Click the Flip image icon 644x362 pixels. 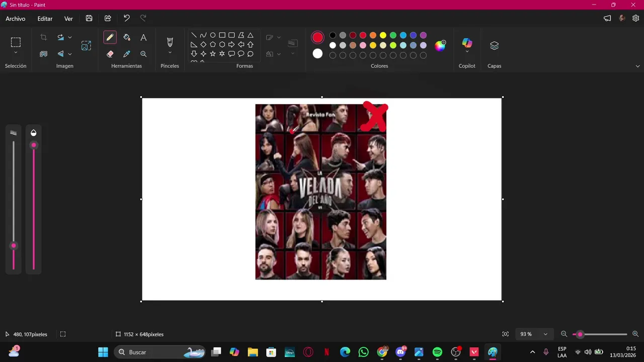click(x=61, y=54)
